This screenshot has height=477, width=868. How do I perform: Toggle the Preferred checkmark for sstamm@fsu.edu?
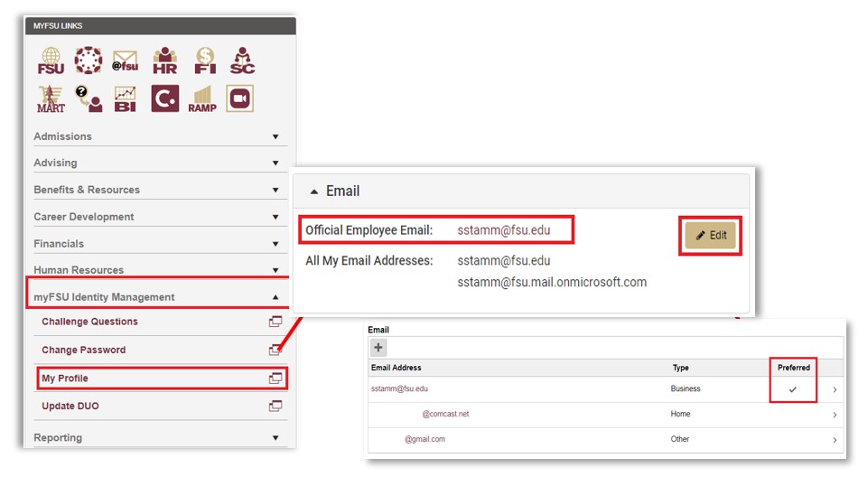click(793, 388)
